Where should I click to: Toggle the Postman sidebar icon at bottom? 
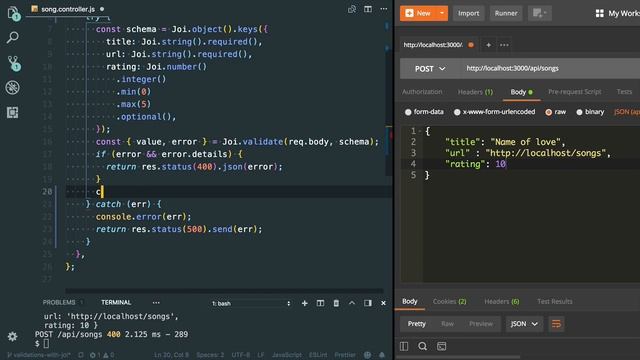point(404,347)
